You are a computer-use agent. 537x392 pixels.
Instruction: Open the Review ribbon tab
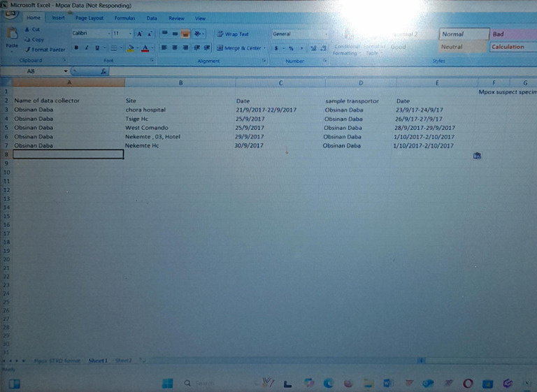click(x=176, y=18)
